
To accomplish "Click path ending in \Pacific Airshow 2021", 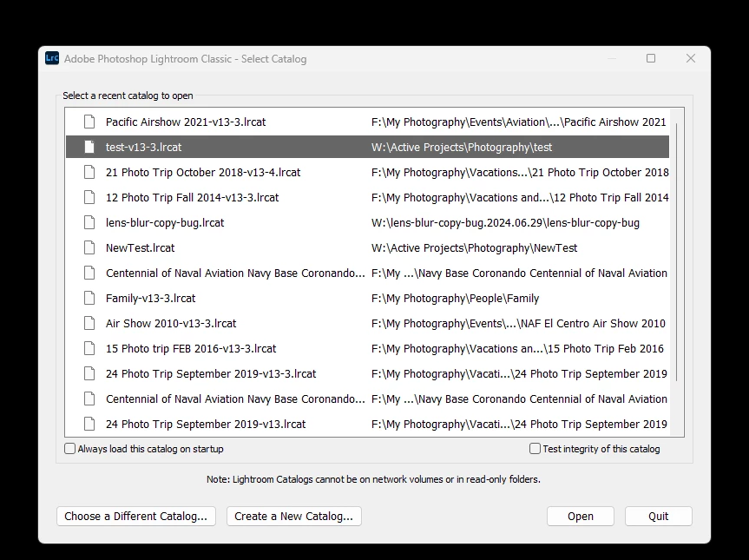I will [x=518, y=122].
